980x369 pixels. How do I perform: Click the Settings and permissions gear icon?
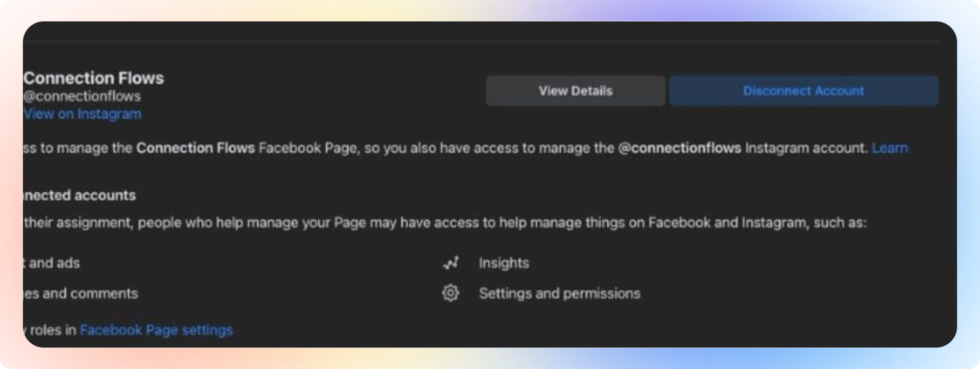(451, 293)
